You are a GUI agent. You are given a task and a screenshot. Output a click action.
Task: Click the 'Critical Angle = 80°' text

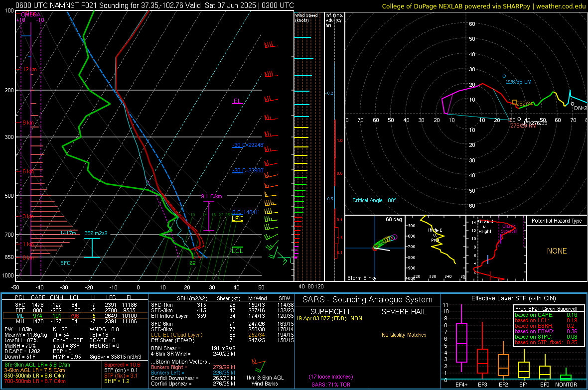[x=374, y=201]
